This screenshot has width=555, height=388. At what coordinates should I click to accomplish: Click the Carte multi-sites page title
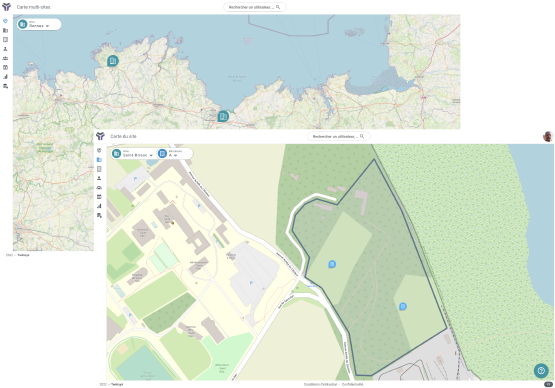click(33, 7)
